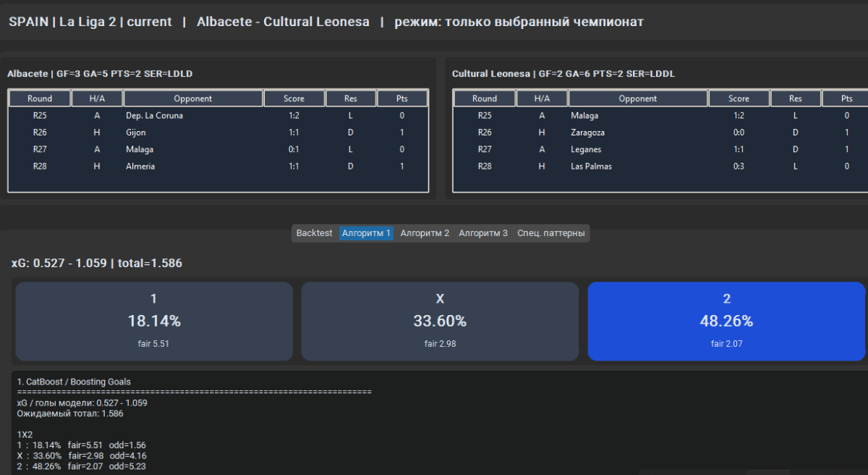Click the draw 'X' 33.60% card
Image resolution: width=868 pixels, height=475 pixels.
pos(440,321)
